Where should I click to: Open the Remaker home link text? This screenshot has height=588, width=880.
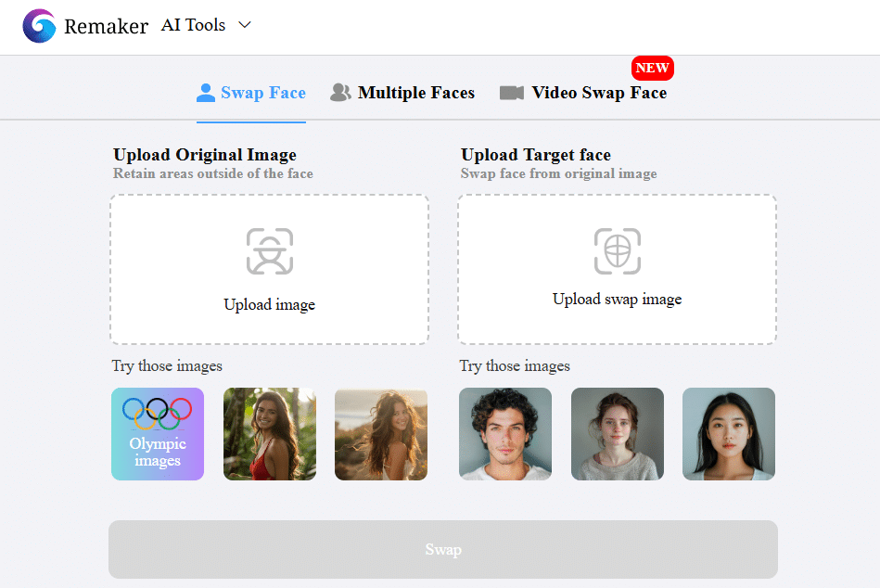coord(106,27)
